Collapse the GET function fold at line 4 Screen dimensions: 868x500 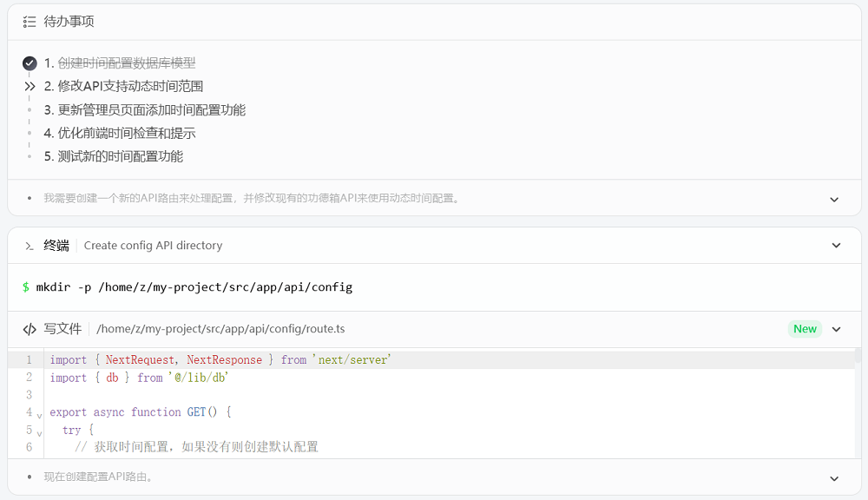38,412
